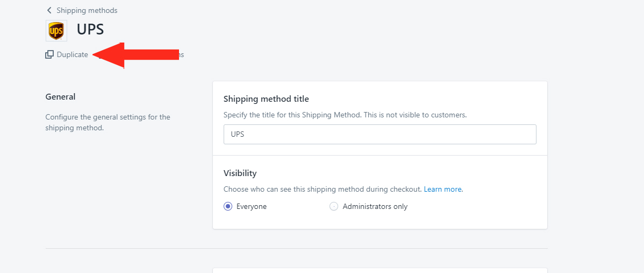
Task: Click the red arrow pointing at Duplicate
Action: 135,55
